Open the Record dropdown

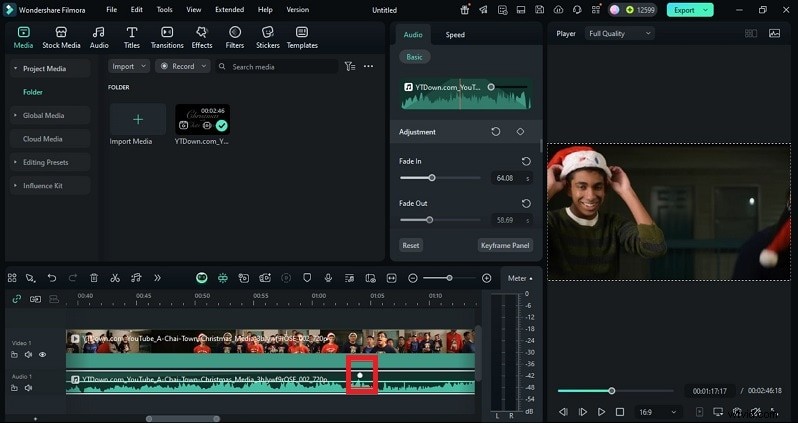(x=183, y=66)
